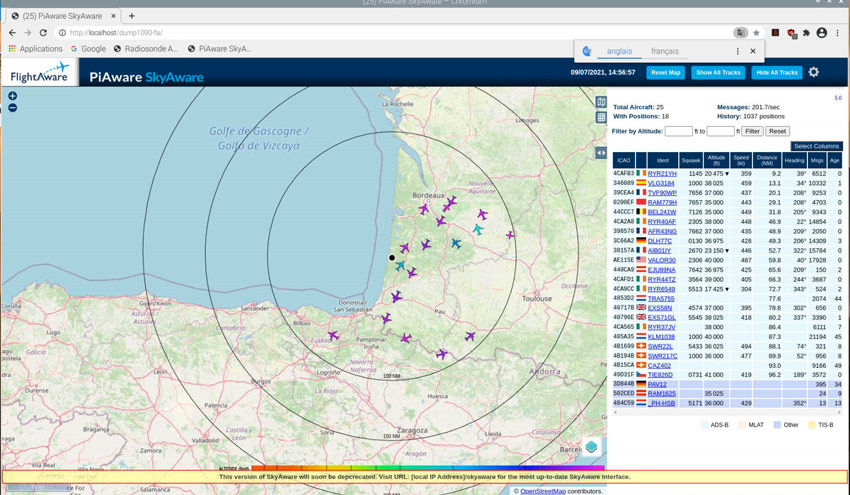Open the Google bookmark

88,49
